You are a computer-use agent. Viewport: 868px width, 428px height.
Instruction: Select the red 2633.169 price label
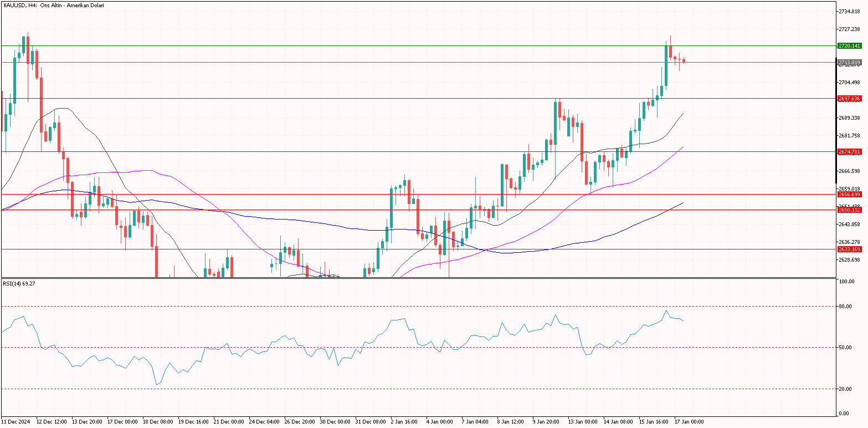tap(849, 249)
